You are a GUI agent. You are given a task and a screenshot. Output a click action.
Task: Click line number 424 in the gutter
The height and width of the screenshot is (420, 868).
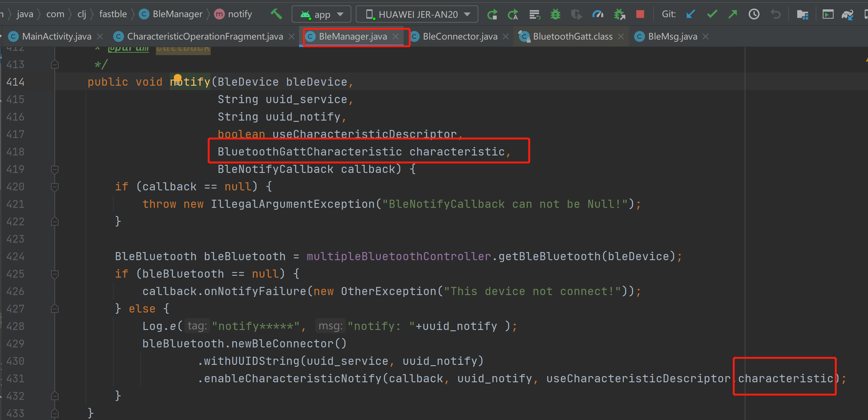15,256
